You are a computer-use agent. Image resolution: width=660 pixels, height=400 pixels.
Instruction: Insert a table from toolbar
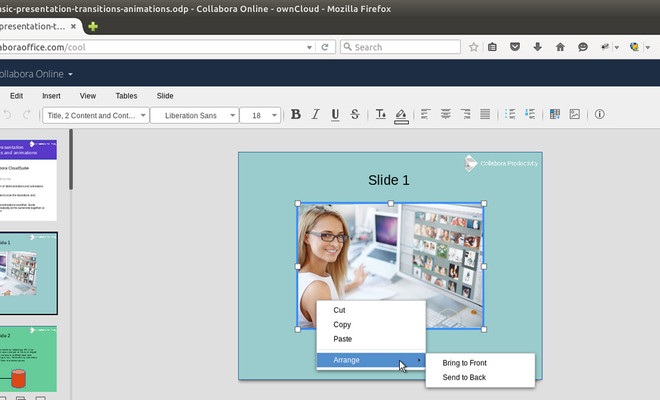[555, 114]
